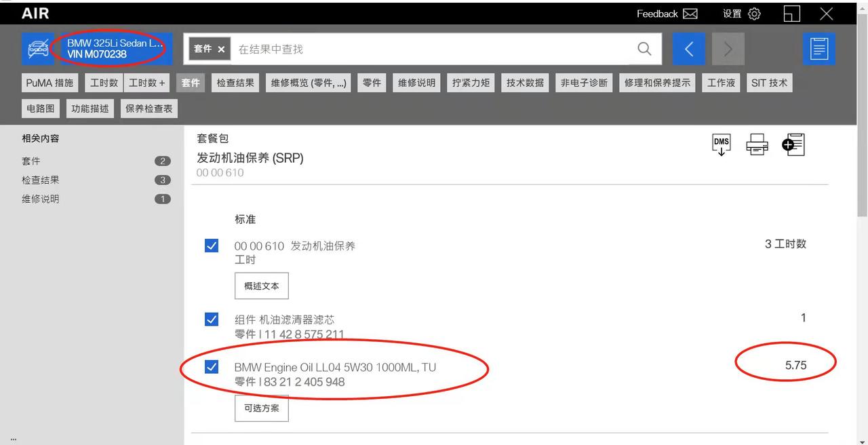Screen dimensions: 868x445
Task: Click the 概述文本 button
Action: click(x=262, y=286)
